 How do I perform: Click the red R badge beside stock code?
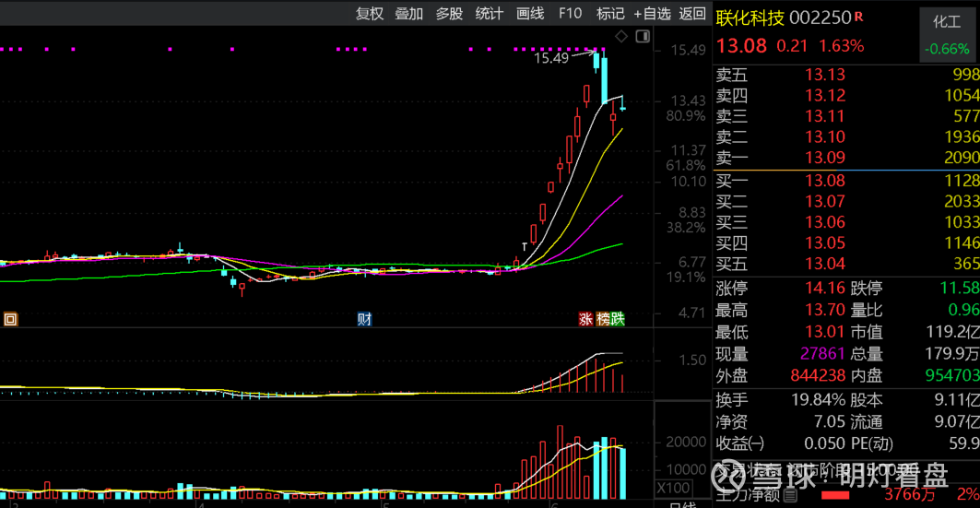[x=858, y=17]
